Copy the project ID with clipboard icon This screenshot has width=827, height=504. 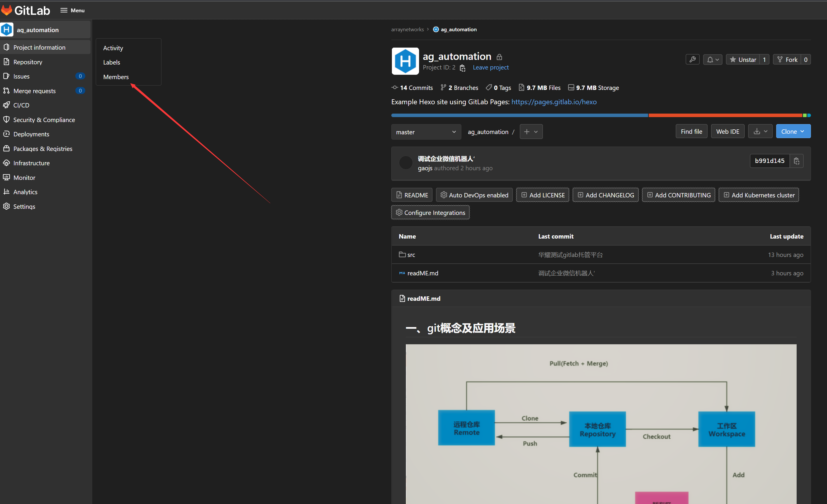point(463,68)
